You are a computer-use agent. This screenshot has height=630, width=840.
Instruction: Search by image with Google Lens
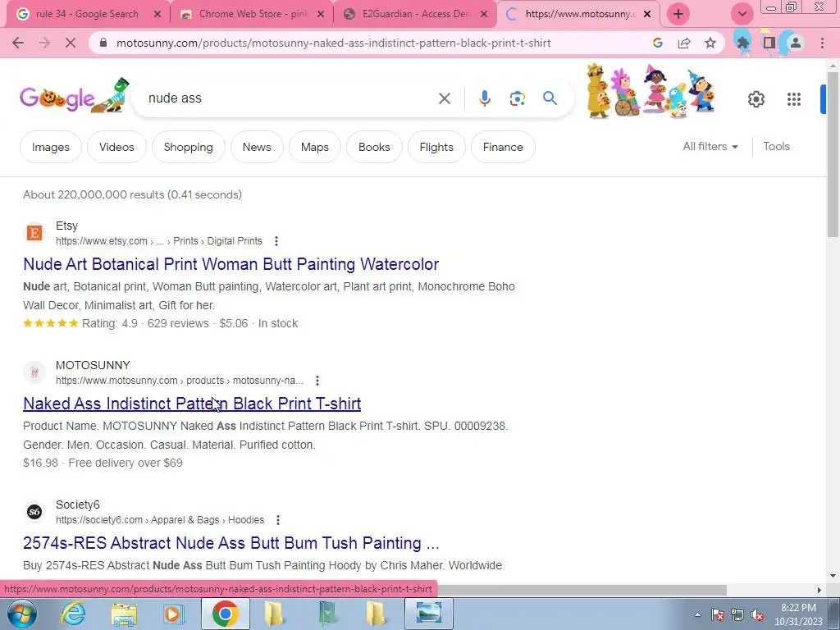coord(517,98)
